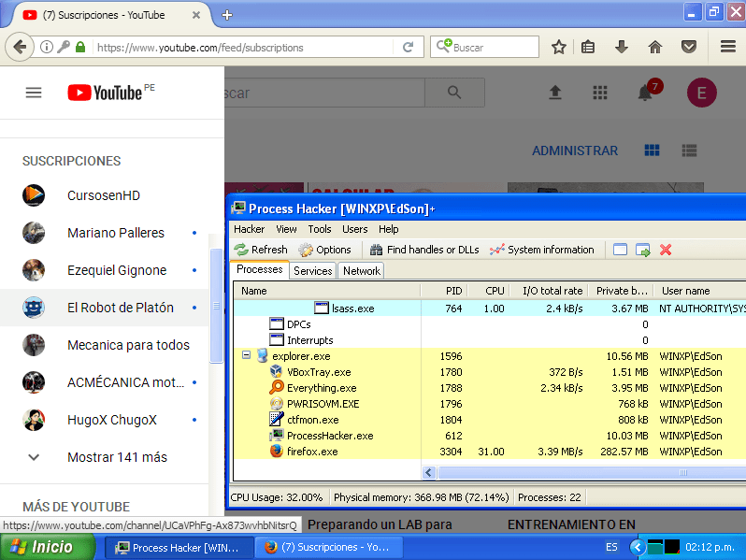Switch to the Services tab

(312, 270)
